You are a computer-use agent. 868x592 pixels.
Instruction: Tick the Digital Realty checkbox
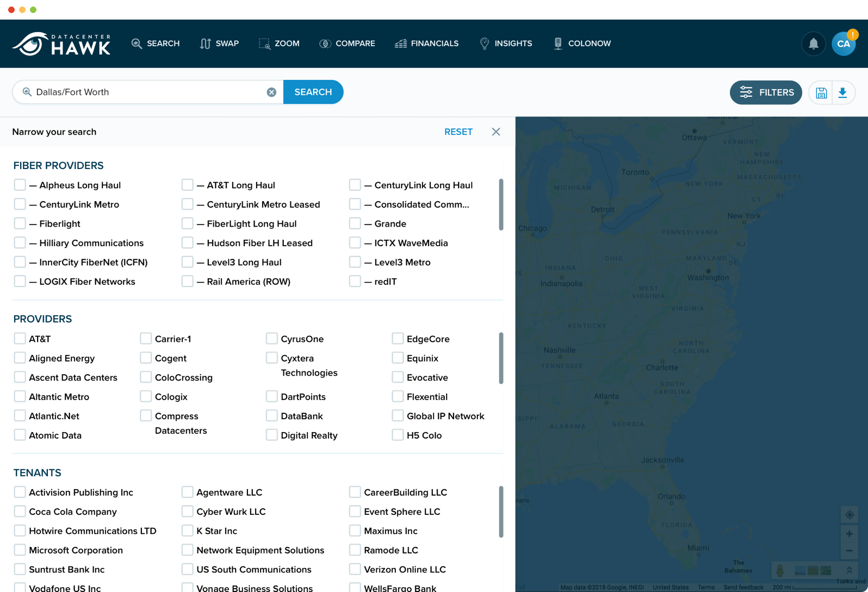(x=271, y=435)
